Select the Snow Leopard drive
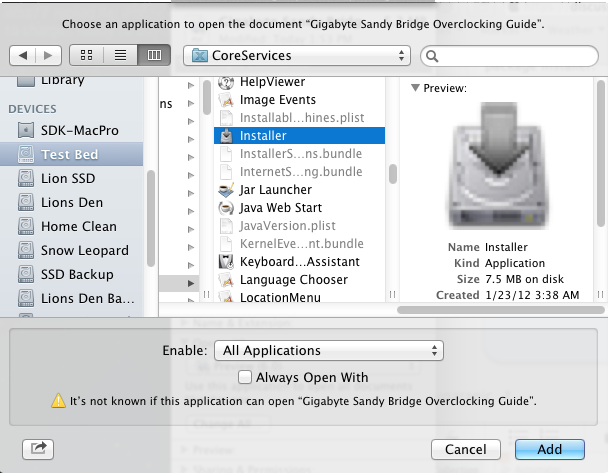The height and width of the screenshot is (473, 608). click(x=72, y=250)
